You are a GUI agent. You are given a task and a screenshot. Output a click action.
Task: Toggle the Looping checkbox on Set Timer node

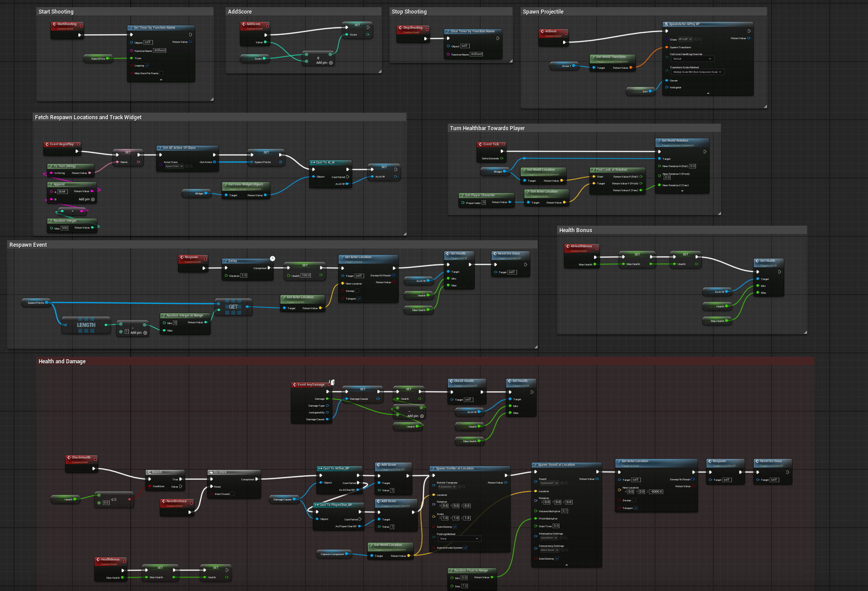pos(147,66)
